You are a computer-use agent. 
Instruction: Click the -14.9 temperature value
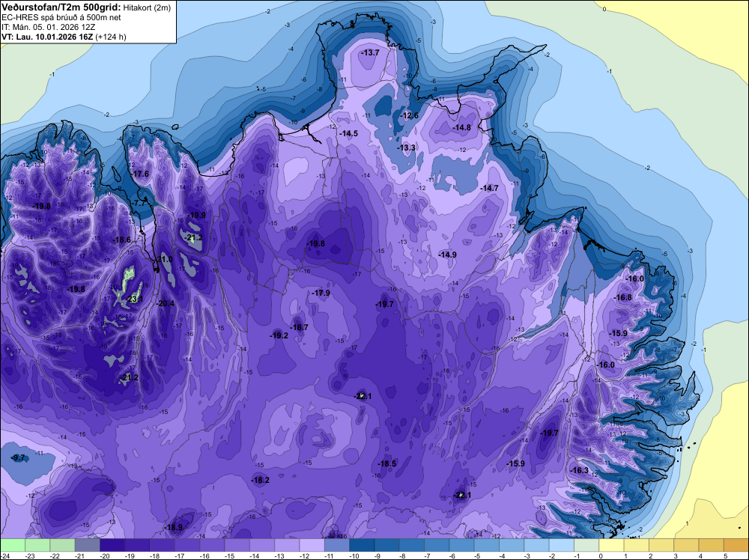click(447, 255)
